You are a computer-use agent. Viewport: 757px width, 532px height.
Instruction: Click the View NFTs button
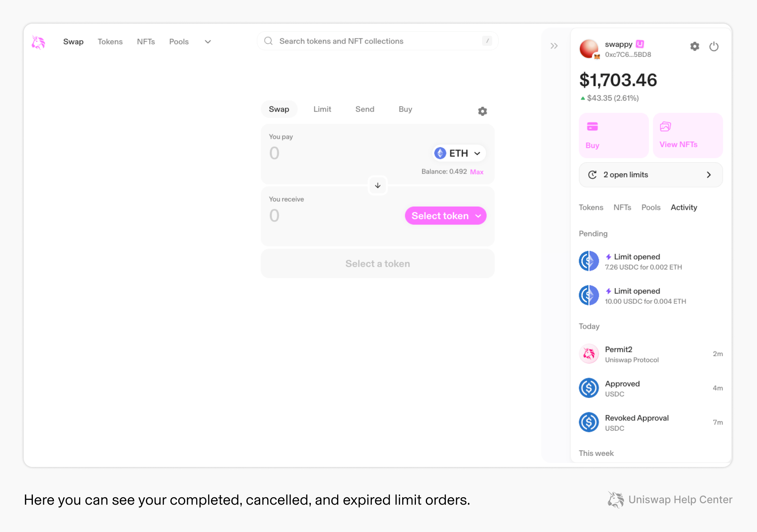pos(688,136)
